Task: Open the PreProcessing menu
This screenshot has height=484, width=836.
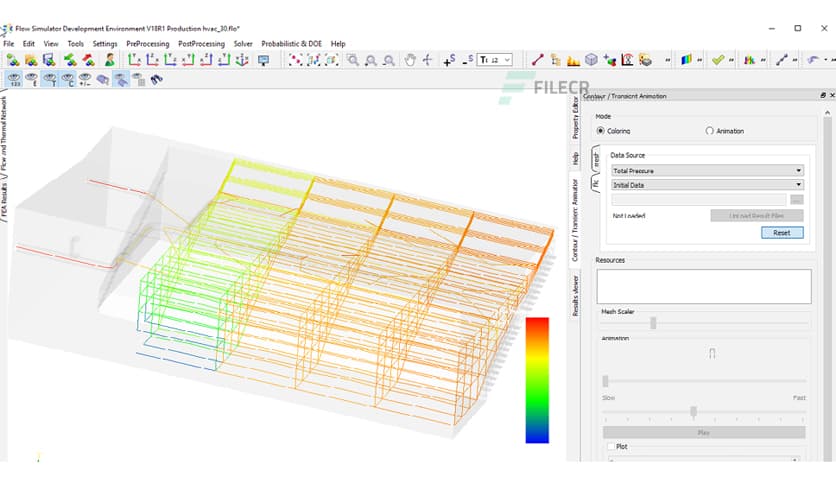Action: pyautogui.click(x=148, y=44)
